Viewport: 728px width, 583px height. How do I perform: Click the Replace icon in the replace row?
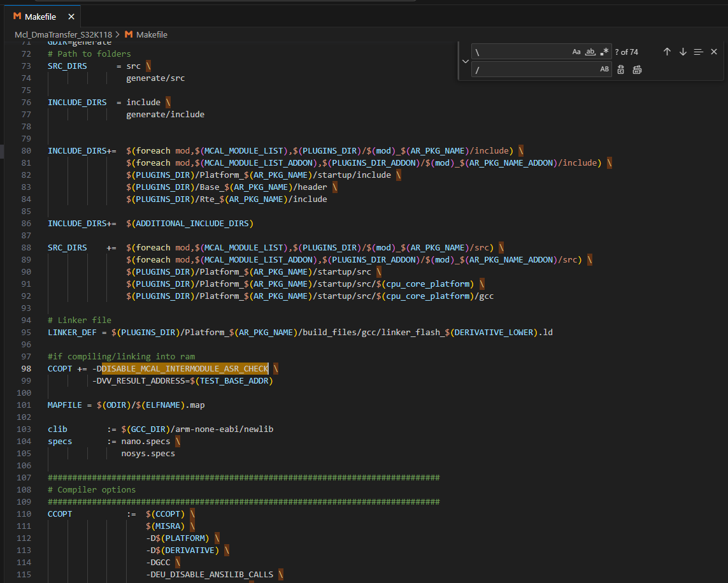(620, 69)
